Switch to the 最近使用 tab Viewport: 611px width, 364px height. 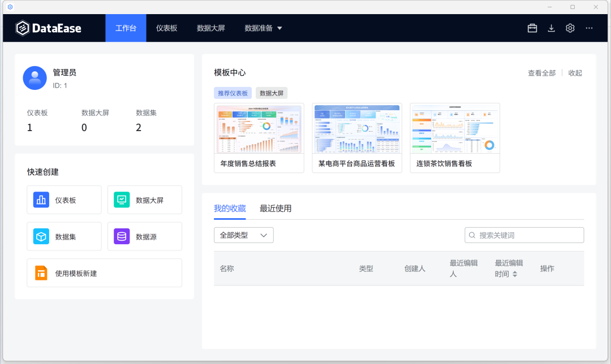point(276,208)
